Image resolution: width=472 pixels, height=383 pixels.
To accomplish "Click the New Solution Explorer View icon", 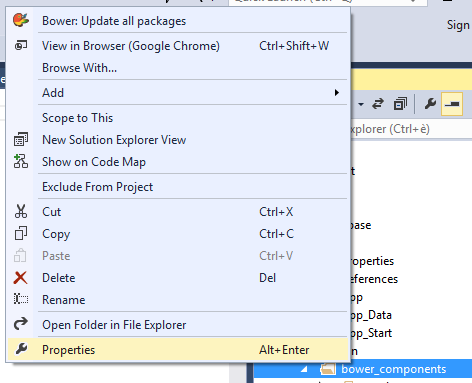I will (x=21, y=139).
